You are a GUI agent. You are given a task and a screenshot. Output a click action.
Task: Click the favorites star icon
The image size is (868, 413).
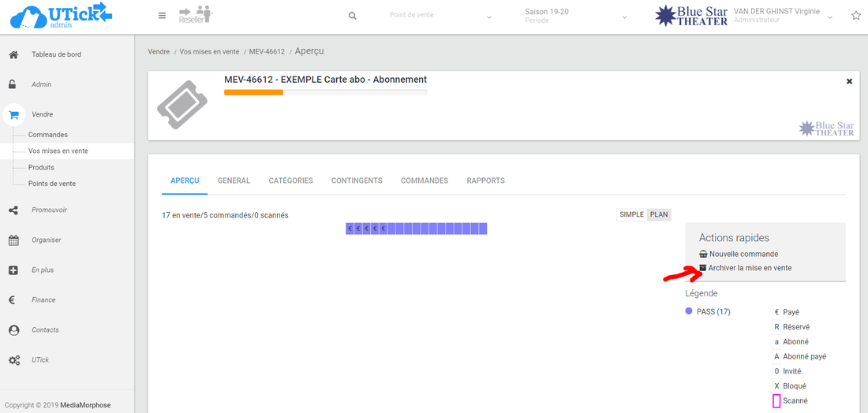(855, 16)
